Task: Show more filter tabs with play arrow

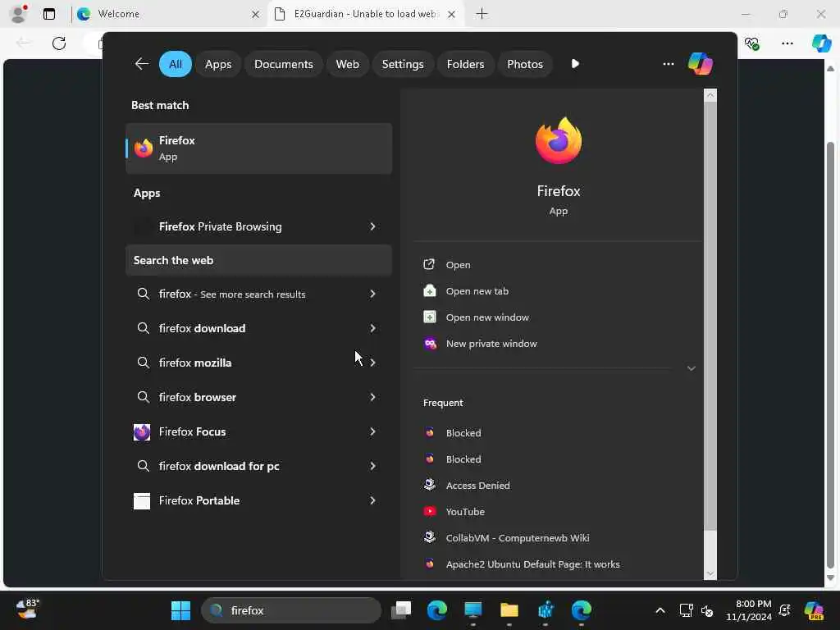Action: (x=575, y=64)
